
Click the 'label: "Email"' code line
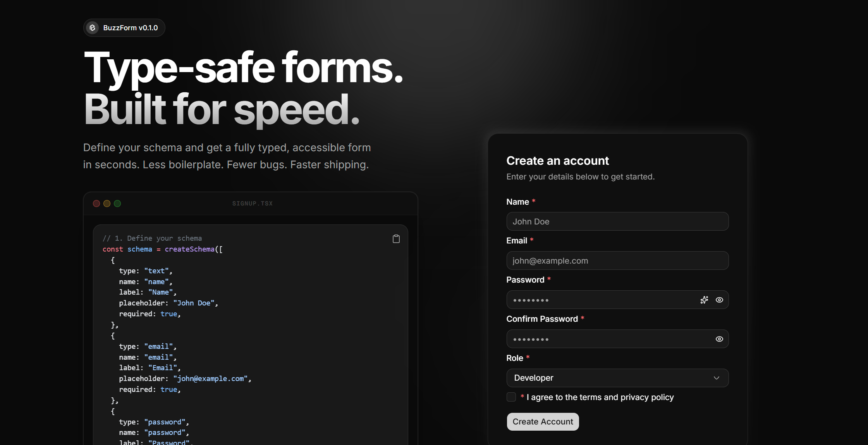click(x=150, y=368)
